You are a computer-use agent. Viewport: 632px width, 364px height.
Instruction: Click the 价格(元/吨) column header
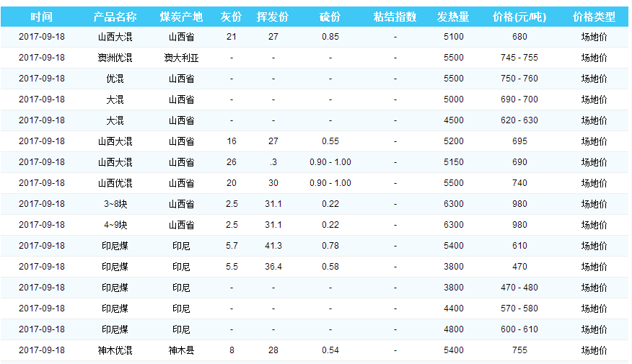coord(519,17)
